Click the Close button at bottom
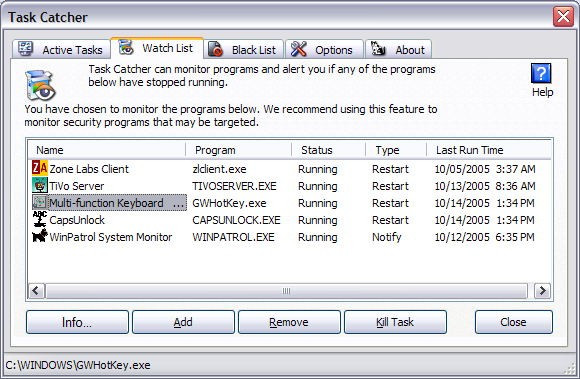580x379 pixels. (x=514, y=322)
